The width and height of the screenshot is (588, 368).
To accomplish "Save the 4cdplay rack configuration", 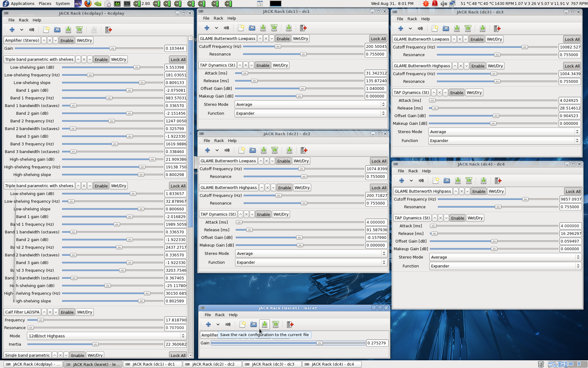I will pyautogui.click(x=68, y=30).
